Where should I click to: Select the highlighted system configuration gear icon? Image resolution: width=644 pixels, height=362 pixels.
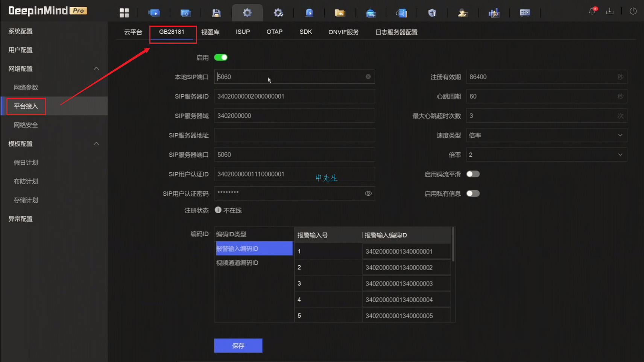[x=248, y=12]
